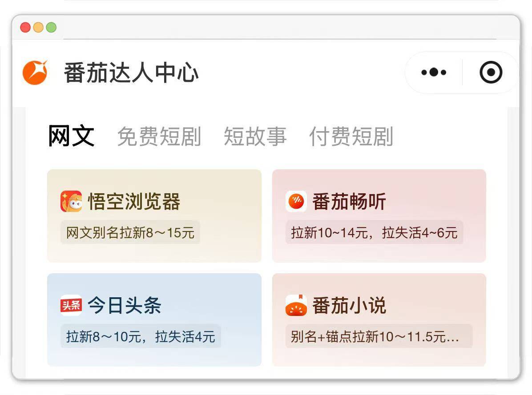Click the 番茄达人中心 orange star logo
This screenshot has width=532, height=395.
point(35,72)
